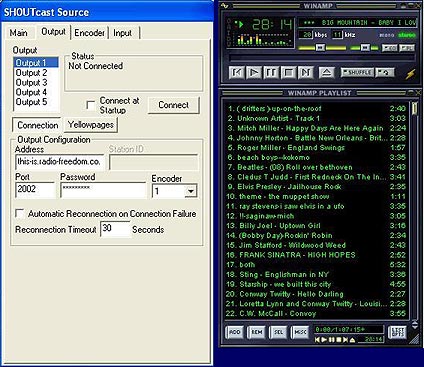
Task: Select playlist track 18 Sting
Action: point(316,275)
